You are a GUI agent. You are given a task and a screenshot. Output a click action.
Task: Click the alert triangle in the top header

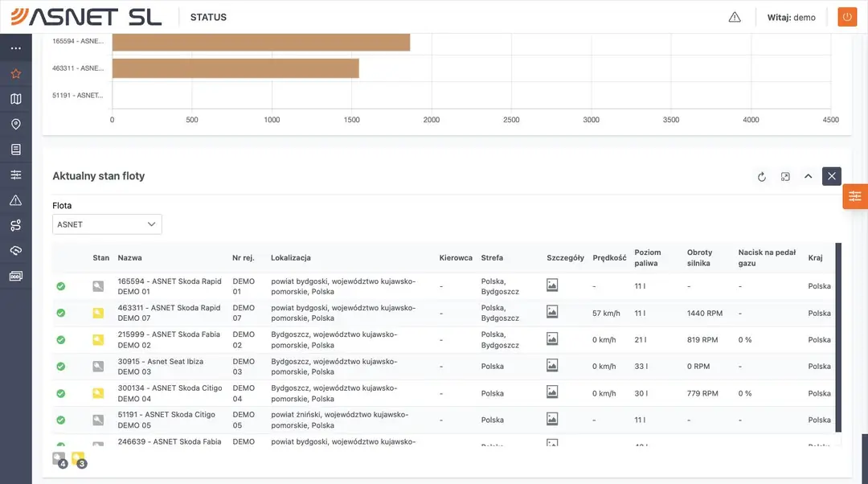735,17
